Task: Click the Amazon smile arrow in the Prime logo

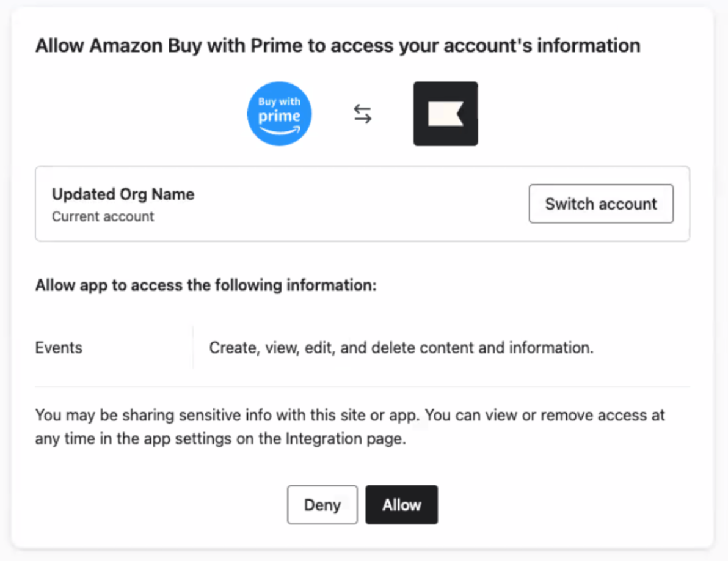Action: (x=280, y=130)
